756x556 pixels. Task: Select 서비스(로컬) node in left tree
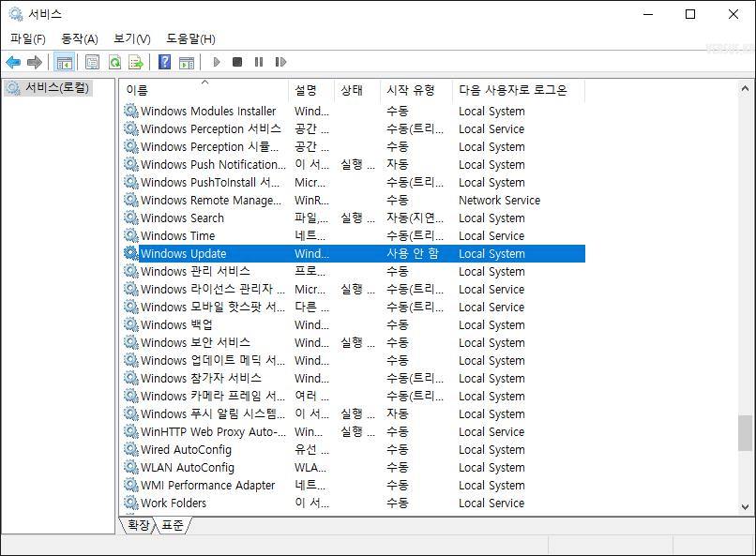click(48, 88)
